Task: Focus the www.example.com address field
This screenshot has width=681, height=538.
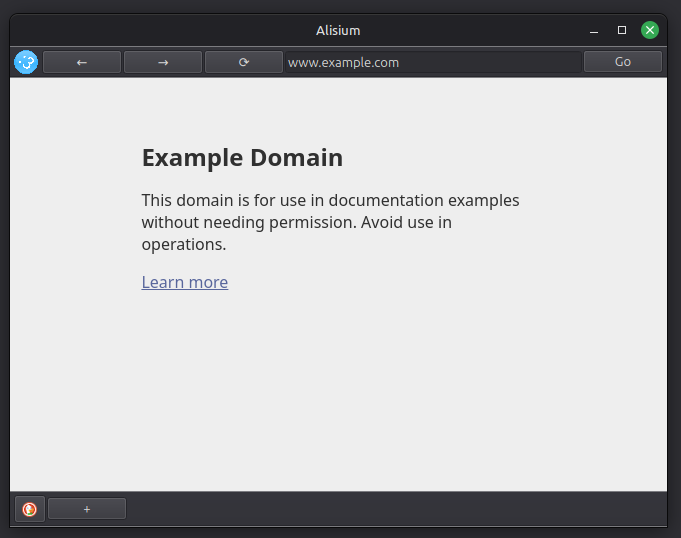Action: 432,62
